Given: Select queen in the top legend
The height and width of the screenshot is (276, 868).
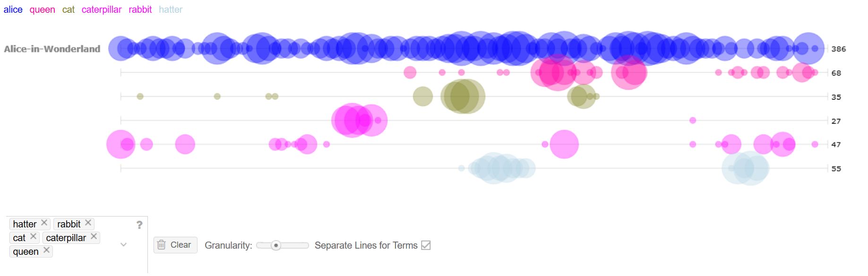Looking at the screenshot, I should (x=42, y=9).
